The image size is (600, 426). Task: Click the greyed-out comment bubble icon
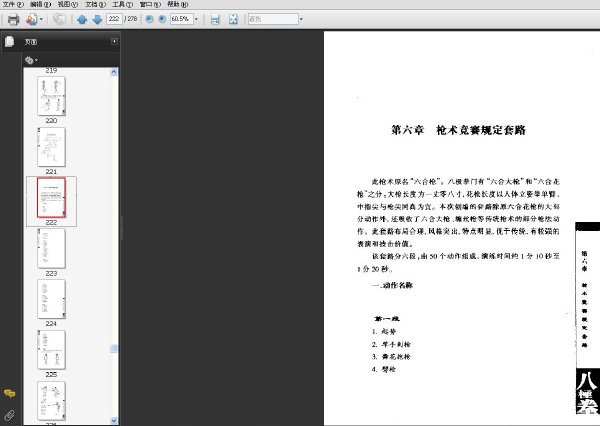pos(59,19)
